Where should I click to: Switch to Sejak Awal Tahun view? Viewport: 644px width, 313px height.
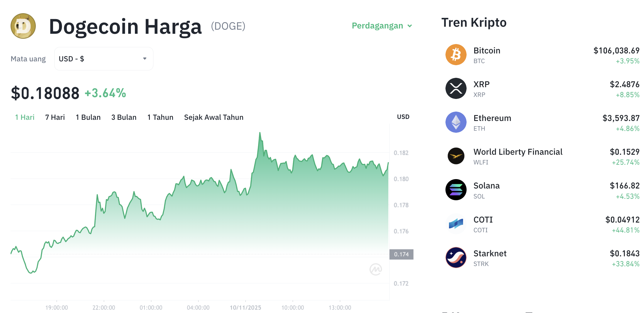pyautogui.click(x=213, y=117)
